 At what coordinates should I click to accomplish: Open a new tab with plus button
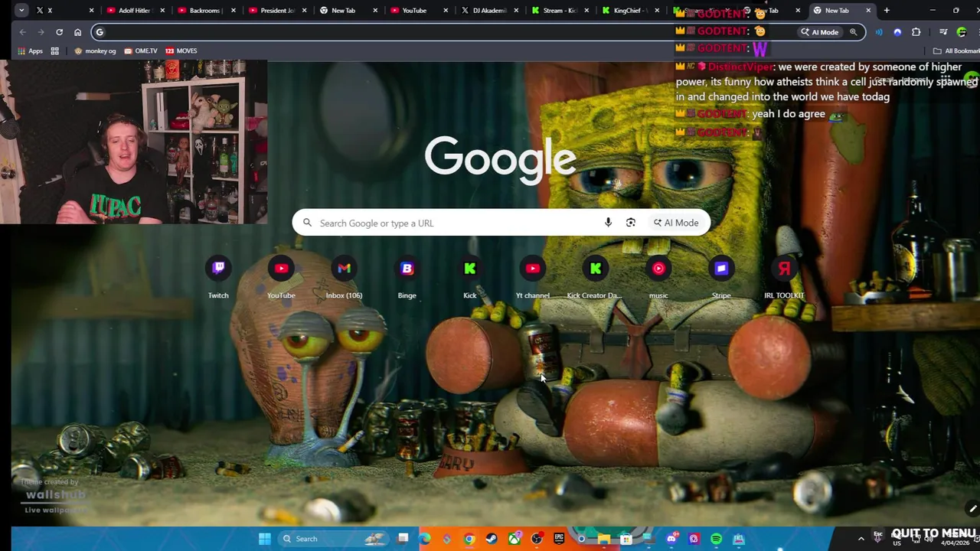click(887, 10)
